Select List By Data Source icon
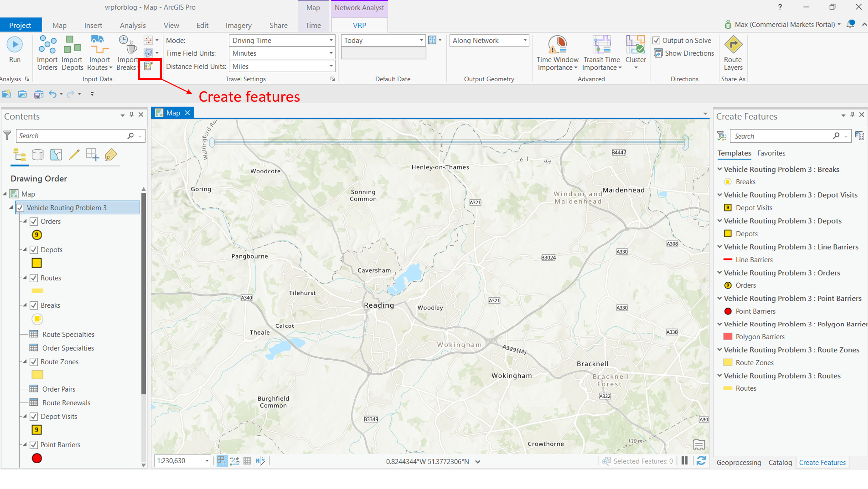 [38, 155]
